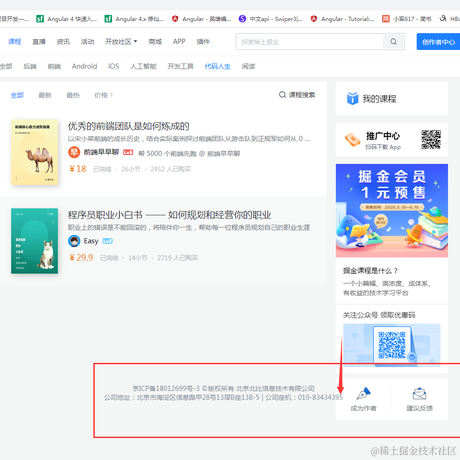Filter courses by 全部
The image size is (460, 460).
[17, 95]
